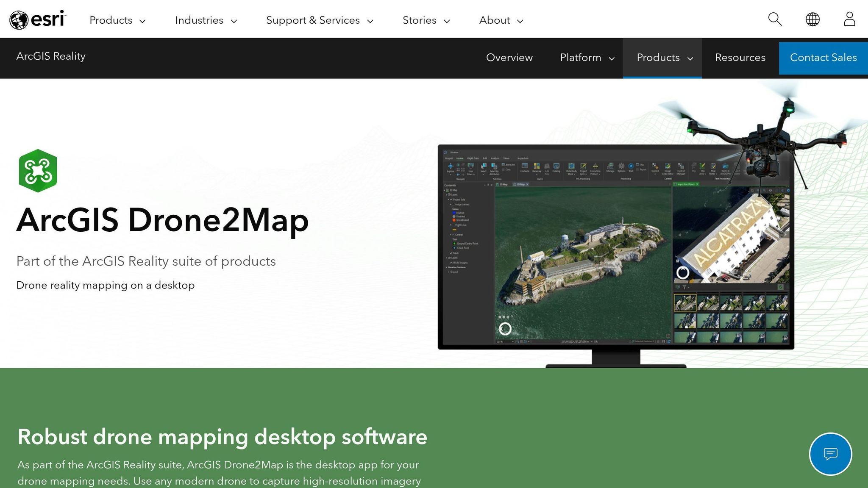Click the Contact Sales button
The height and width of the screenshot is (488, 868).
pos(823,58)
